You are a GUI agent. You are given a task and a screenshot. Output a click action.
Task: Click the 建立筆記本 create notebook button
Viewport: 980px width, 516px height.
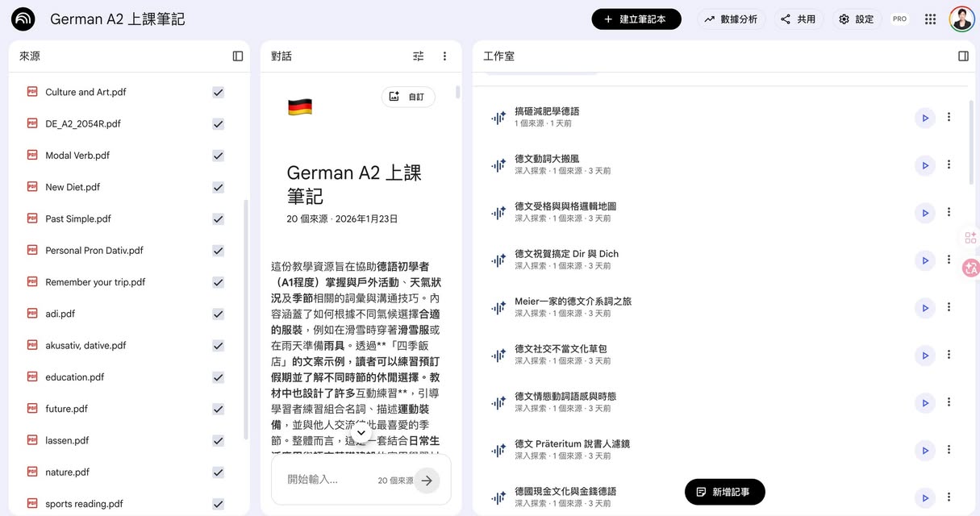(636, 19)
